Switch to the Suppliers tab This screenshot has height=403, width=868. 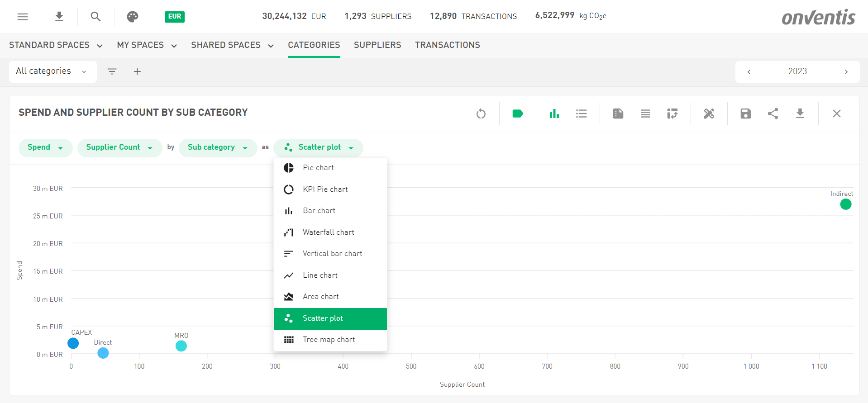pos(377,45)
